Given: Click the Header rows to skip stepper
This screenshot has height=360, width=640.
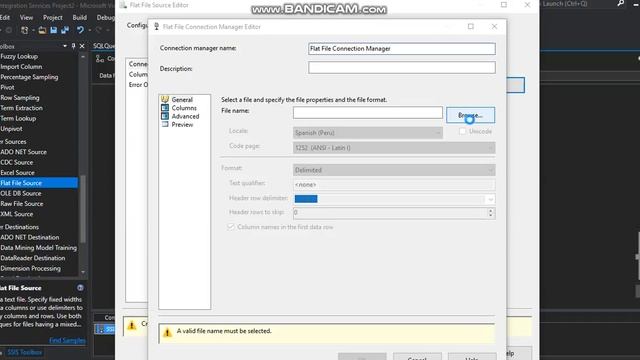Looking at the screenshot, I should 491,213.
